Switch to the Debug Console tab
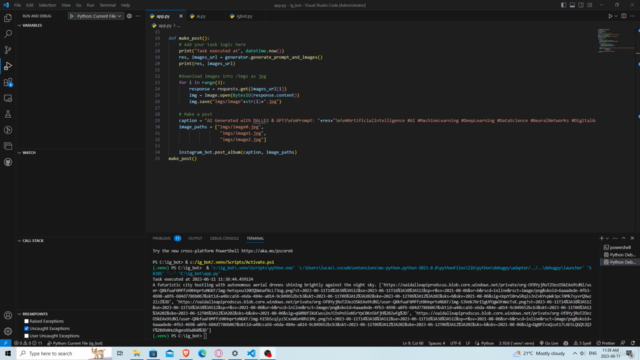 (224, 238)
